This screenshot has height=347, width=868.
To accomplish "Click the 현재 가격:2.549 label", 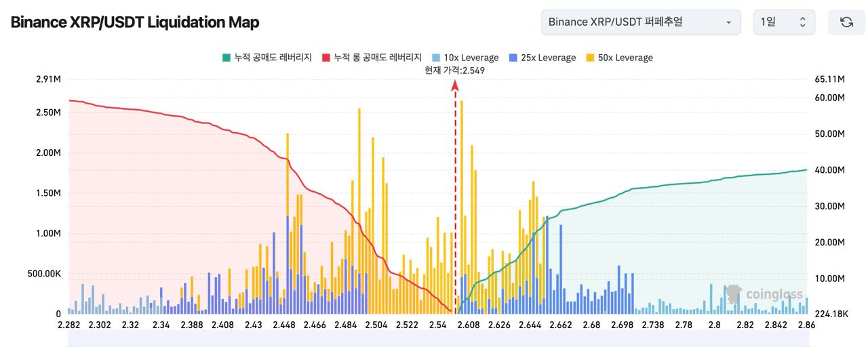I will click(454, 70).
